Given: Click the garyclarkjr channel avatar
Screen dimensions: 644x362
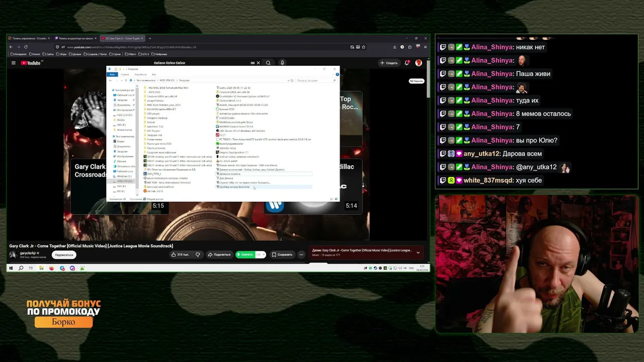Looking at the screenshot, I should 13,254.
